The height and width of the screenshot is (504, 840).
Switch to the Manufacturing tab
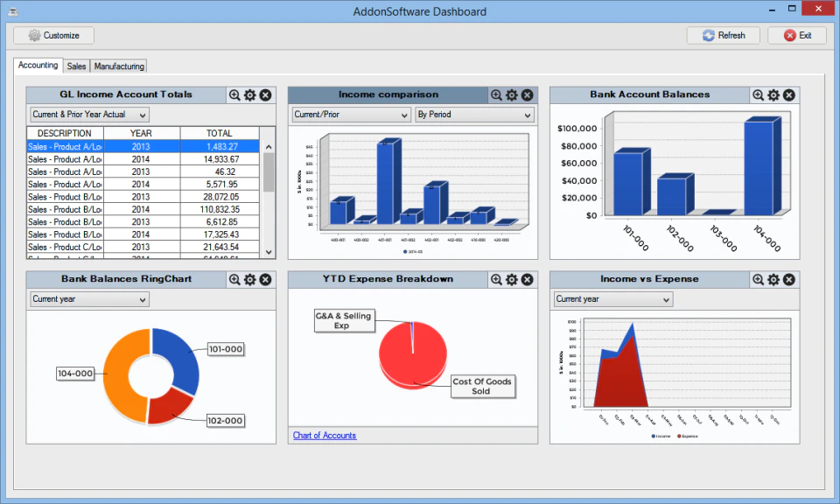tap(119, 66)
